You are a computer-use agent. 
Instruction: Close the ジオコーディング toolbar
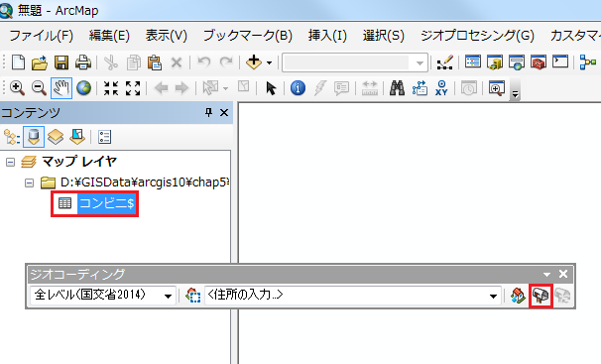tap(563, 274)
